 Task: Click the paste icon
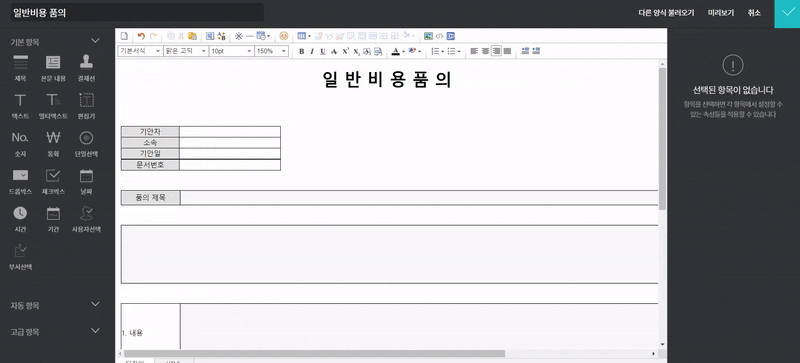(x=192, y=36)
